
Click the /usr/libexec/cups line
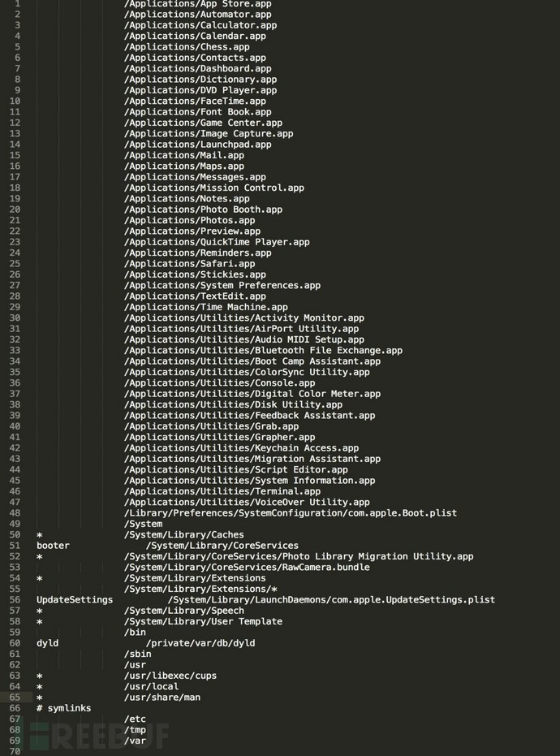coord(170,676)
